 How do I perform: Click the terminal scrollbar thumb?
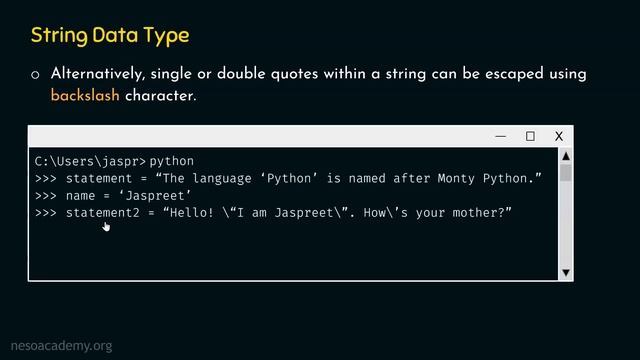[x=566, y=172]
